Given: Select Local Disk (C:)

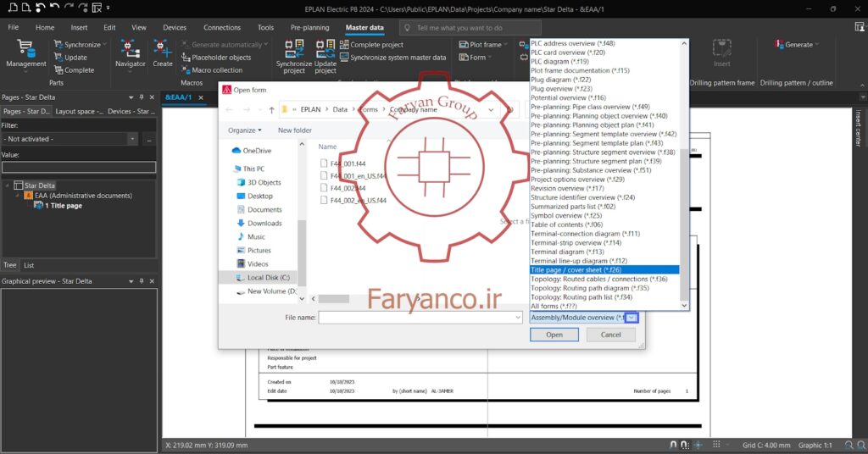Looking at the screenshot, I should pos(263,278).
